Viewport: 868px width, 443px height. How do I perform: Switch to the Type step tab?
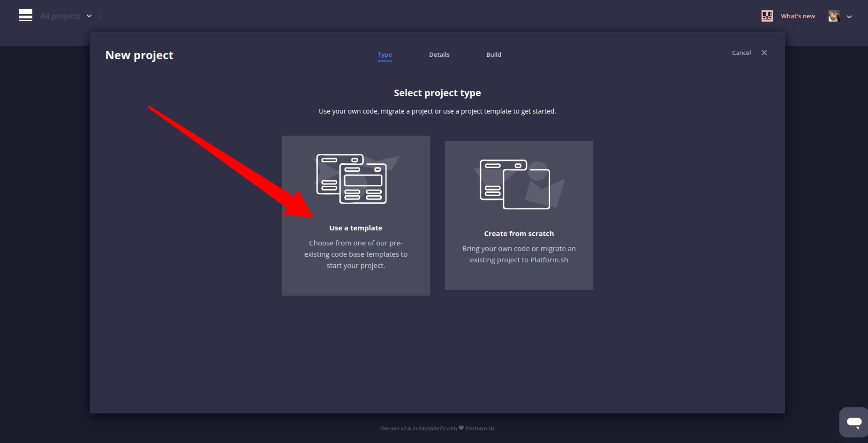coord(385,54)
